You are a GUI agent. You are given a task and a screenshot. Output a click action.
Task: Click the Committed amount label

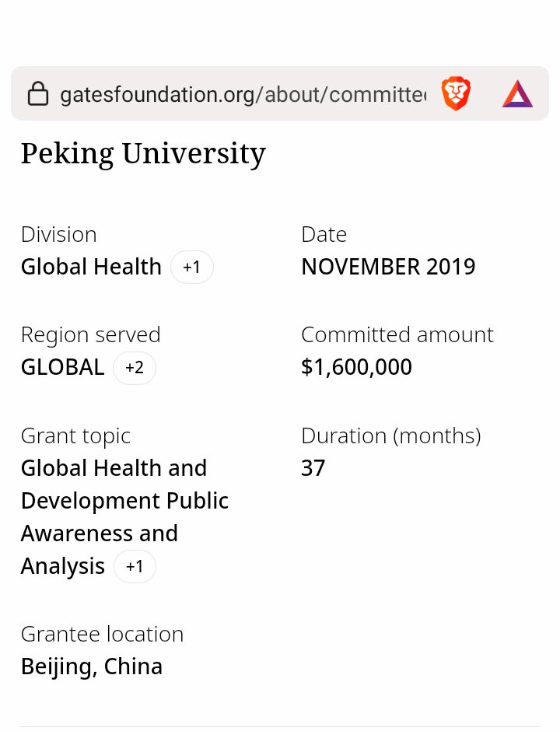[x=397, y=334]
